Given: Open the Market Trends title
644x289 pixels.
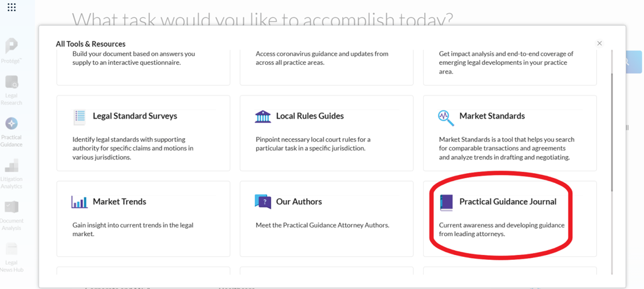Looking at the screenshot, I should pos(120,202).
